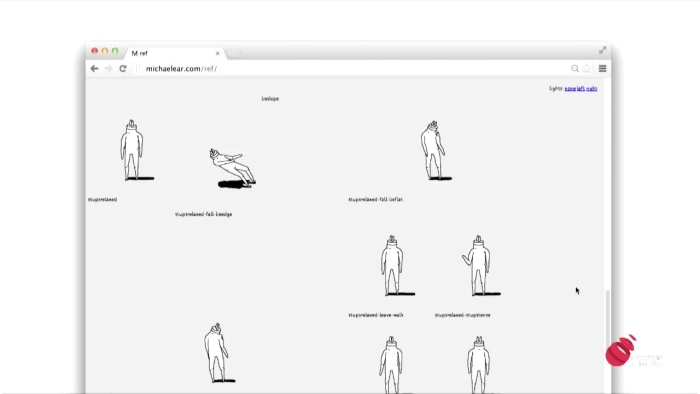Viewport: 700px width, 394px height.
Task: Click the leaning figure above stuprelaxed-fall-lieflat
Action: (435, 150)
